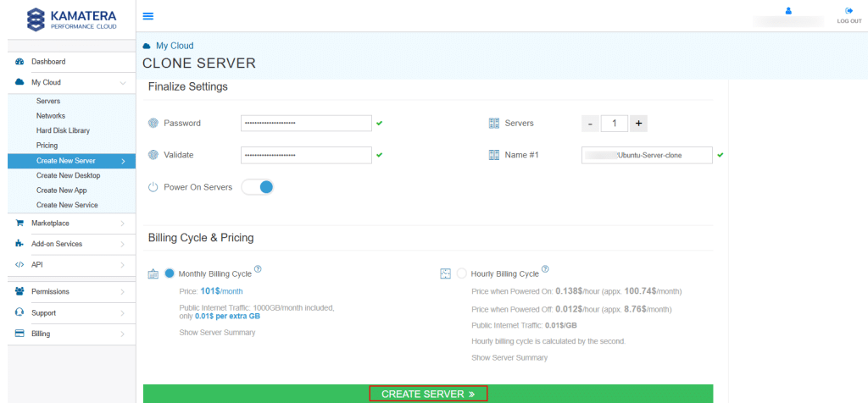Click the Support headset icon
This screenshot has height=403, width=868.
[x=19, y=312]
